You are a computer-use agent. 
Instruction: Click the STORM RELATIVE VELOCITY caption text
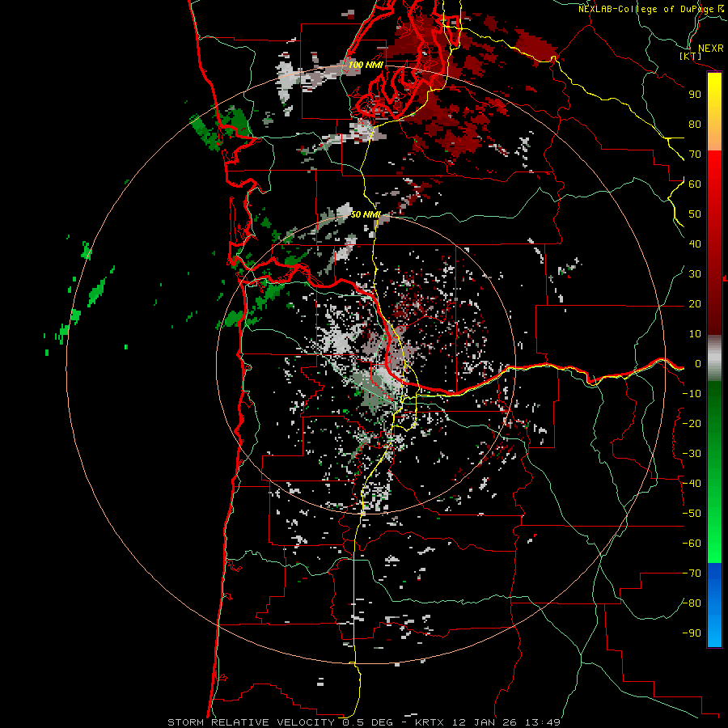point(251,722)
